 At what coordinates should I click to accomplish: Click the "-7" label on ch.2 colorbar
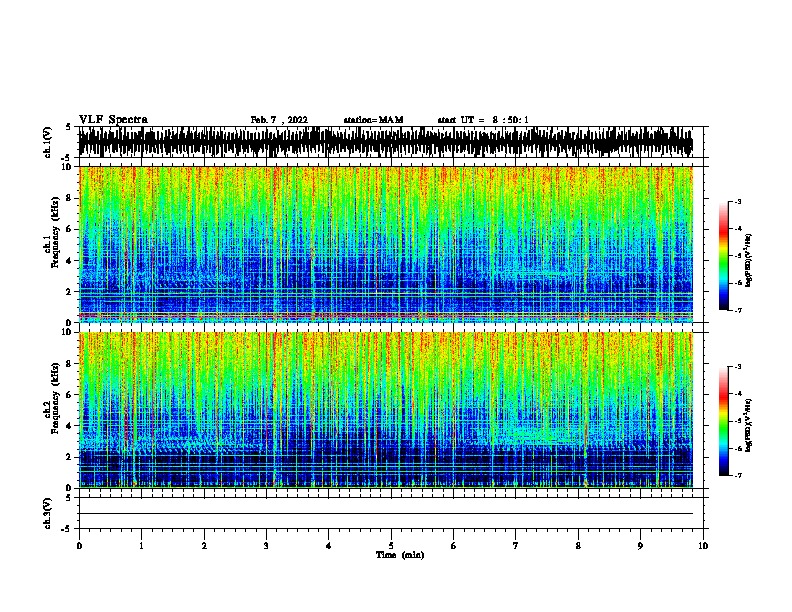click(737, 475)
